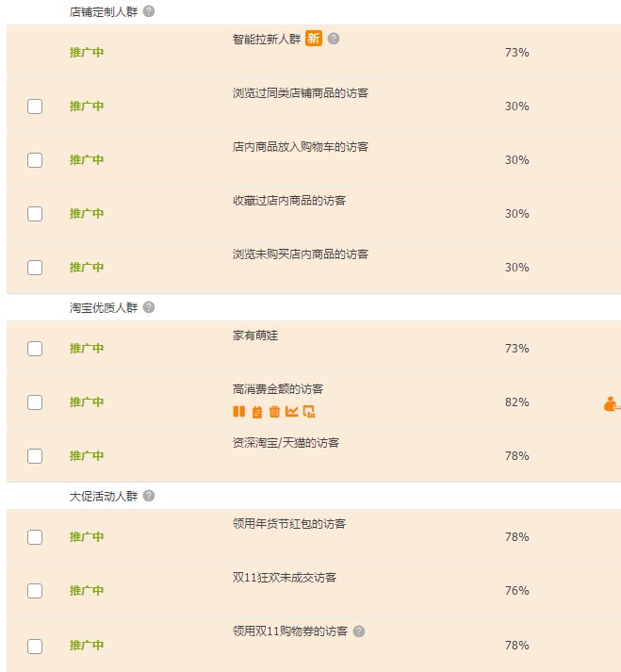Screen dimensions: 621x672
Task: Show help for 大促活动人群 section
Action: [x=149, y=496]
